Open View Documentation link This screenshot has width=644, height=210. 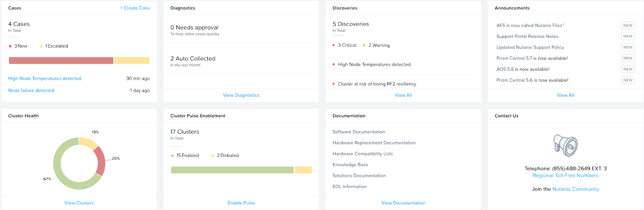coord(403,203)
